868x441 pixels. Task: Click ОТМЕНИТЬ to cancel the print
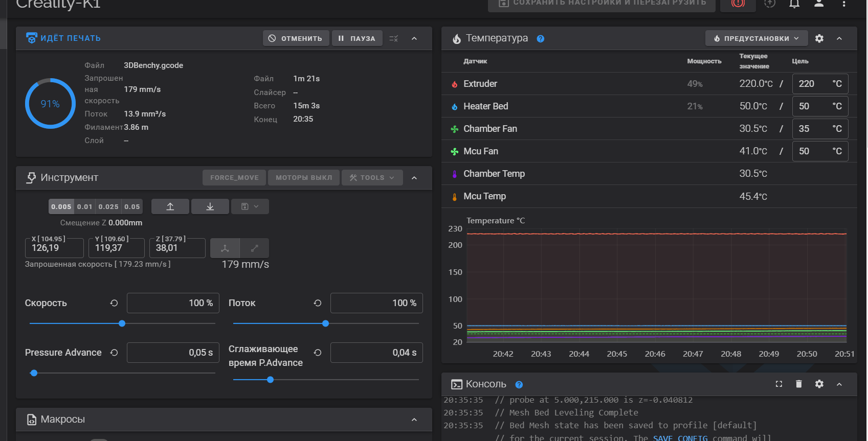click(x=296, y=38)
